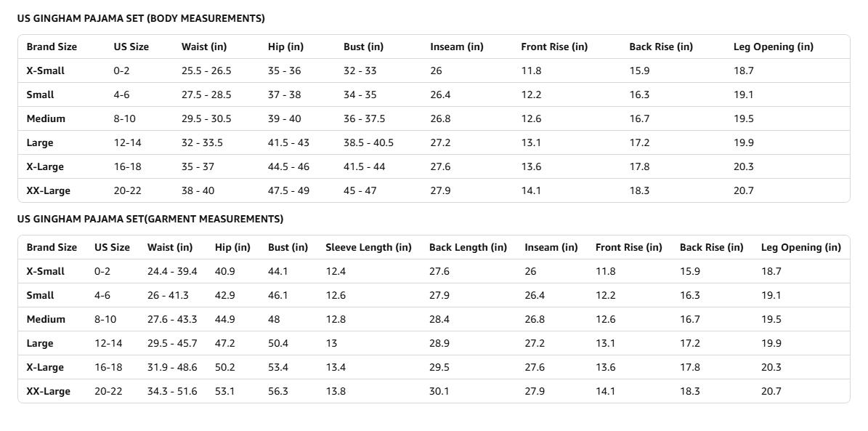Click the Small bust value 34 - 35
This screenshot has width=868, height=431.
(x=360, y=94)
